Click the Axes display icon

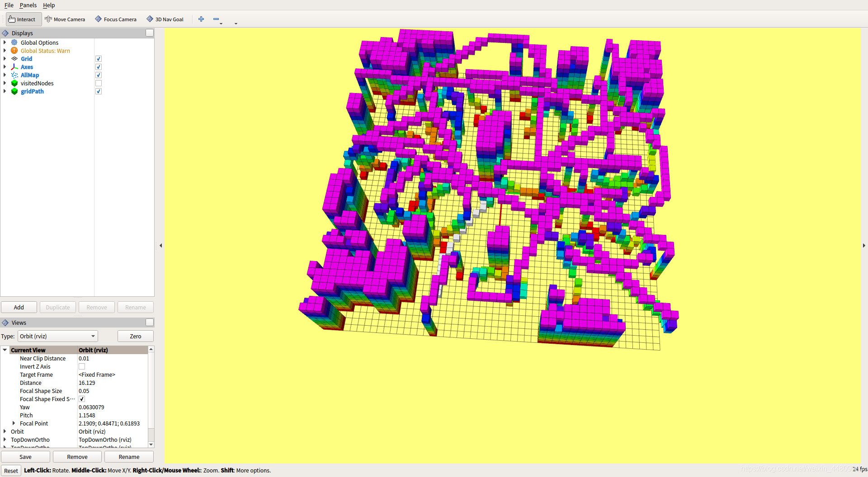(x=14, y=67)
